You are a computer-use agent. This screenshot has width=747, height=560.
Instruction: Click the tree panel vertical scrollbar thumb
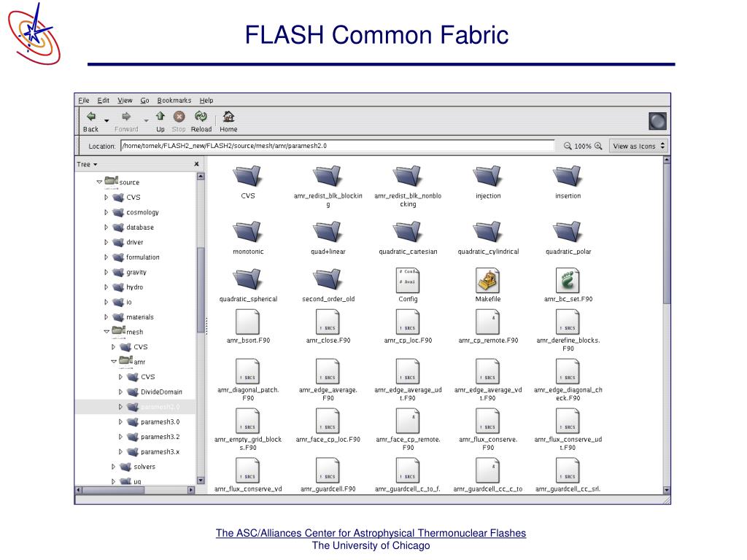(201, 289)
